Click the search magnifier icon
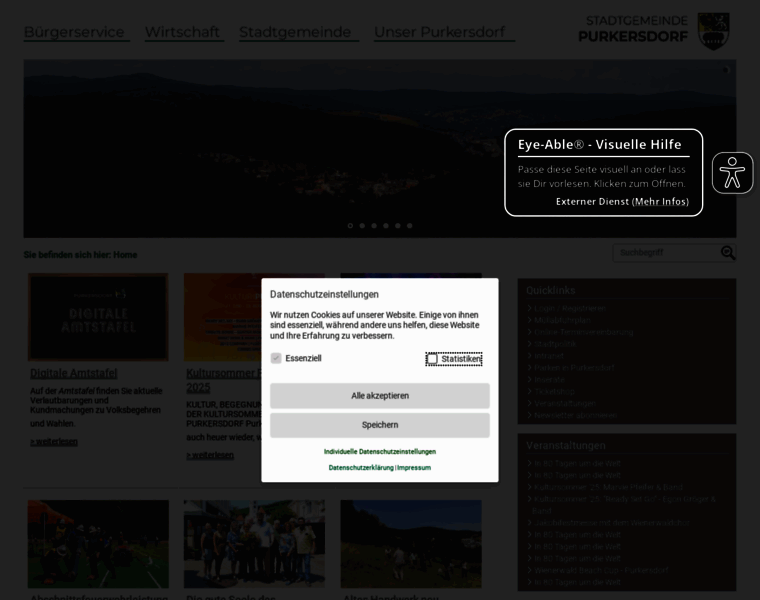Screen dimensions: 760x600 point(728,253)
